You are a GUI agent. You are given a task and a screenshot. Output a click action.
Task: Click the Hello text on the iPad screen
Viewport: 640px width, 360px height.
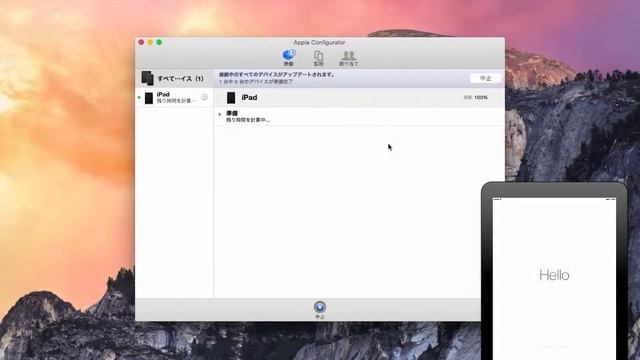[x=554, y=275]
